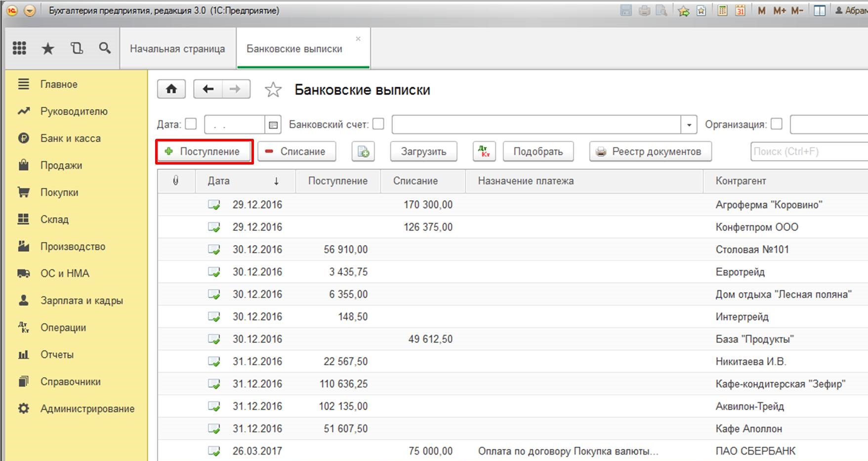Screen dimensions: 868x461
Task: Go back with the left arrow
Action: point(208,89)
